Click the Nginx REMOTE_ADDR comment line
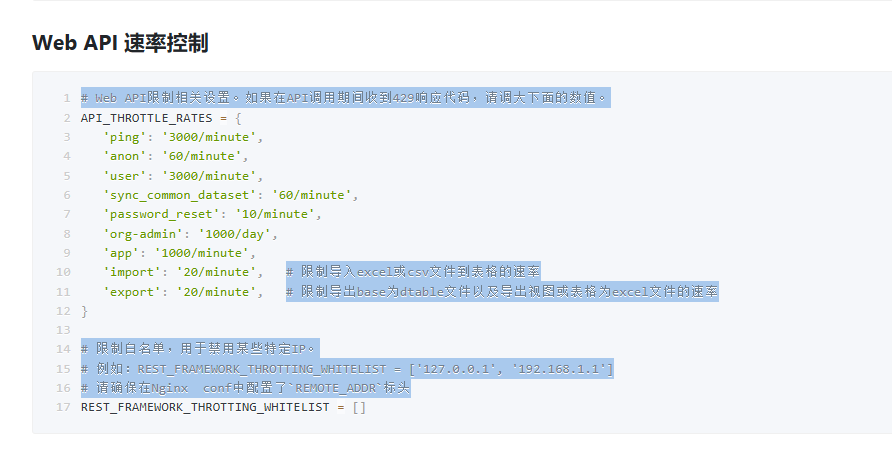The width and height of the screenshot is (892, 457). (246, 388)
